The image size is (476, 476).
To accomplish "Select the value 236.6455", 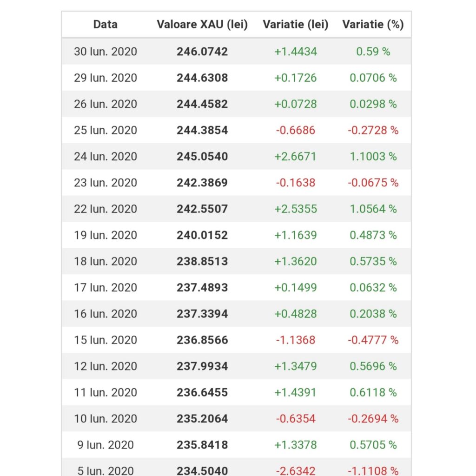I will 202,392.
